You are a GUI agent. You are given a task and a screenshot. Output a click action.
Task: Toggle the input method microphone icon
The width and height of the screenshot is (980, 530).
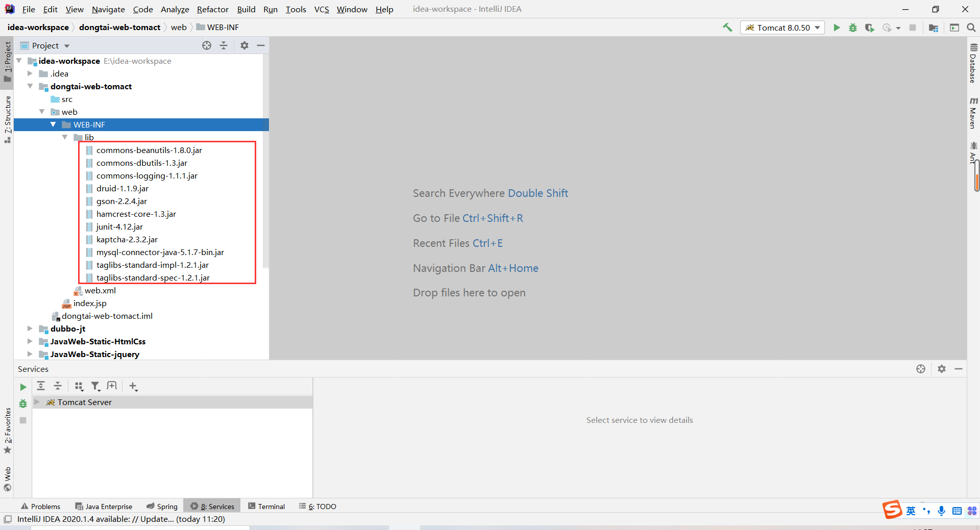[941, 511]
